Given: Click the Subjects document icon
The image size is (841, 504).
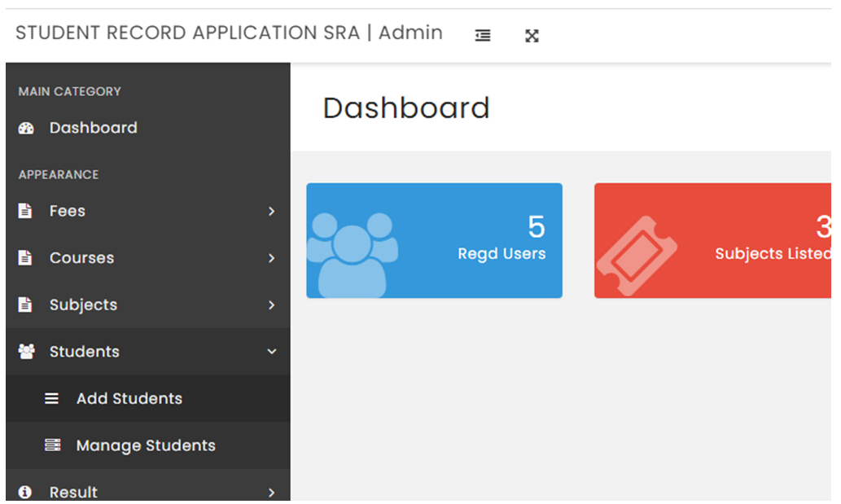Looking at the screenshot, I should click(24, 305).
